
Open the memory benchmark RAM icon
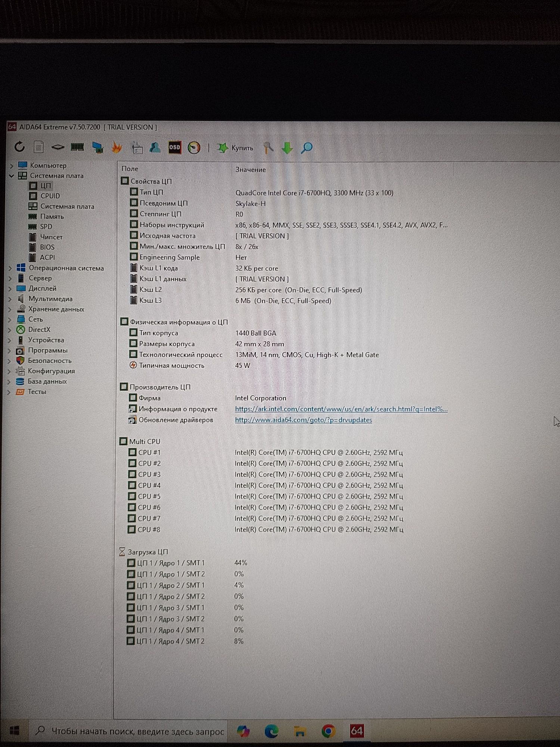point(77,147)
